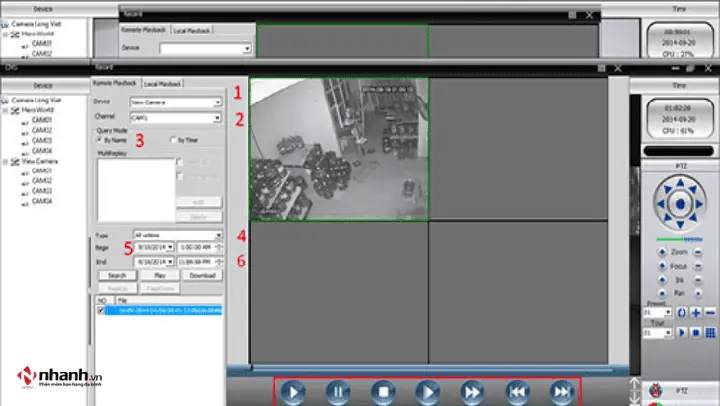Click the Download button
The height and width of the screenshot is (406, 720).
(202, 274)
